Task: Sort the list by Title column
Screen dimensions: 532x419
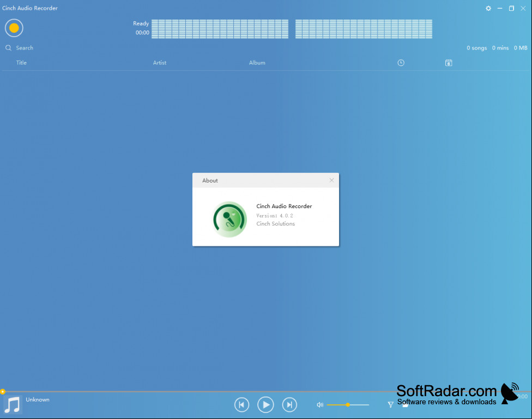Action: click(x=21, y=63)
